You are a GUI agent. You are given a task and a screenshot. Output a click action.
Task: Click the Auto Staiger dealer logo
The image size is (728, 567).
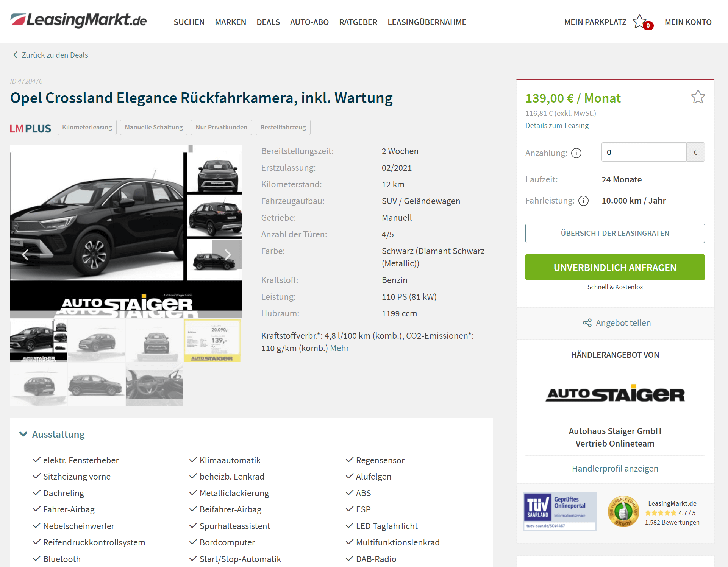tap(615, 394)
